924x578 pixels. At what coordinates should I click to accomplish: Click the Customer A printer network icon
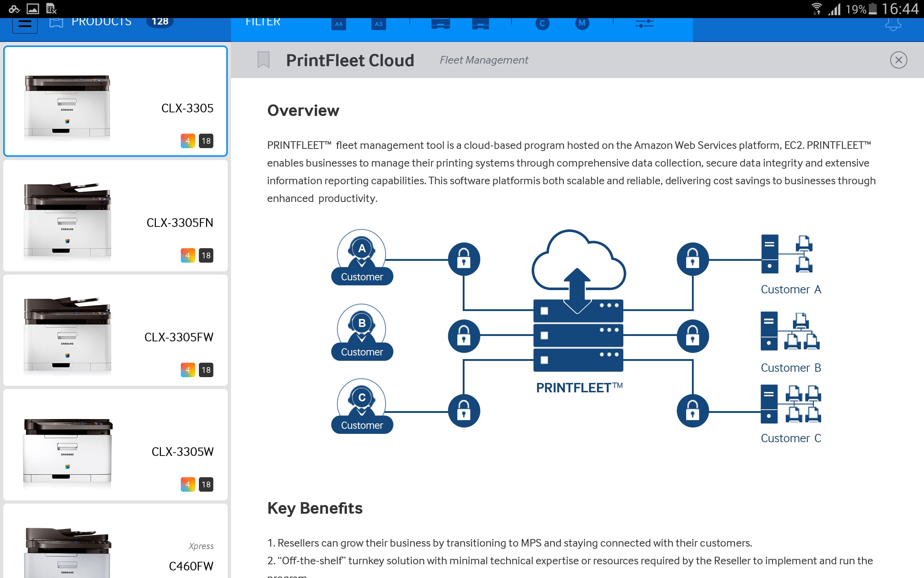(787, 254)
